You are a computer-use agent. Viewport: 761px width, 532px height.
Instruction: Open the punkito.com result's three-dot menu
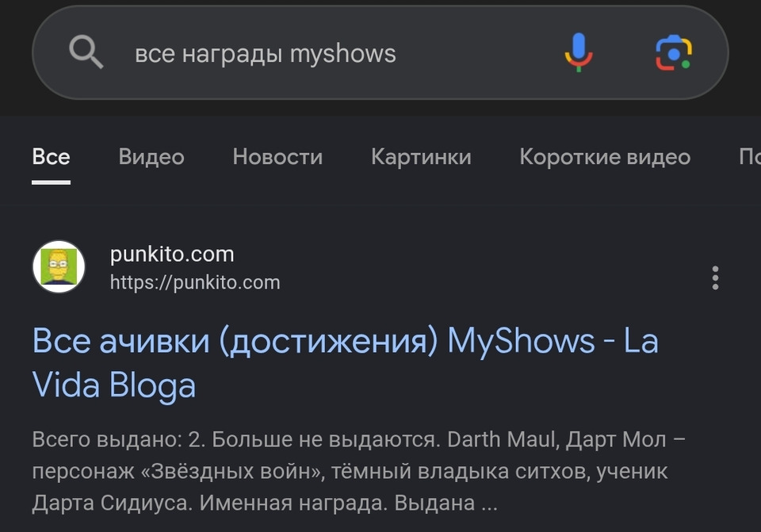(715, 278)
